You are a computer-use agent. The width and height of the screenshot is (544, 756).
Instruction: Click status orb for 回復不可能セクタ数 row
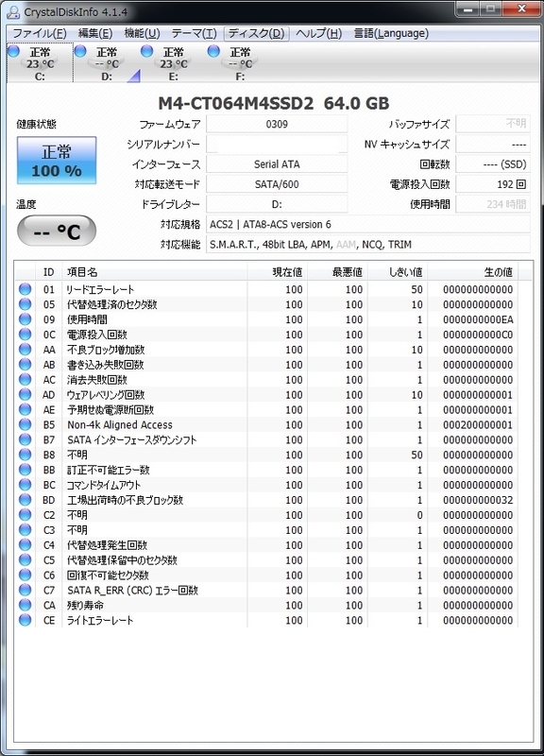click(x=25, y=576)
